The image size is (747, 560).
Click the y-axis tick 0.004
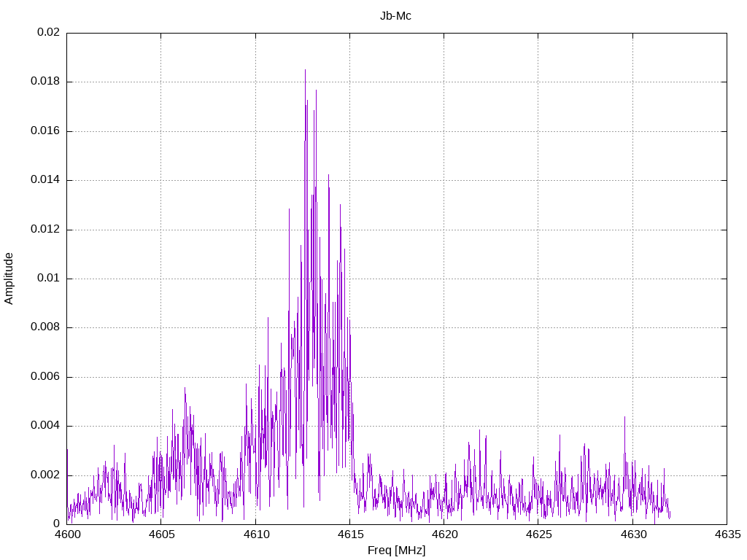point(45,426)
